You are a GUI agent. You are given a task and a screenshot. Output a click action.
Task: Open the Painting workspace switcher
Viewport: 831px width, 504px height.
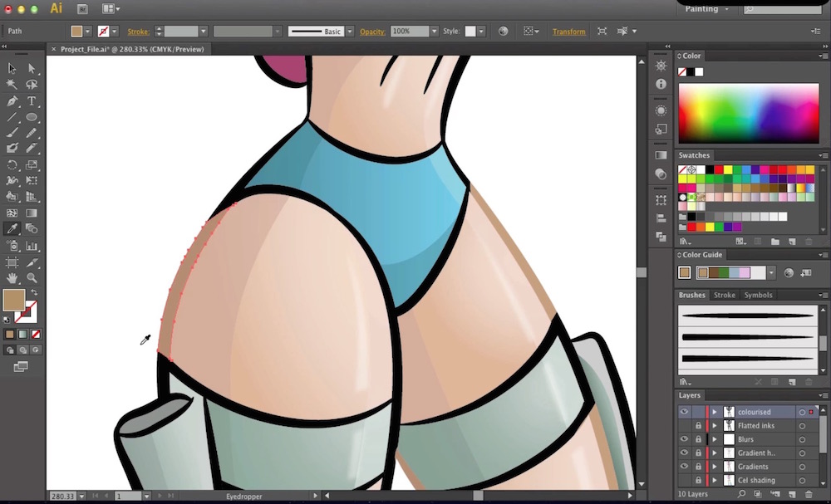pos(706,9)
